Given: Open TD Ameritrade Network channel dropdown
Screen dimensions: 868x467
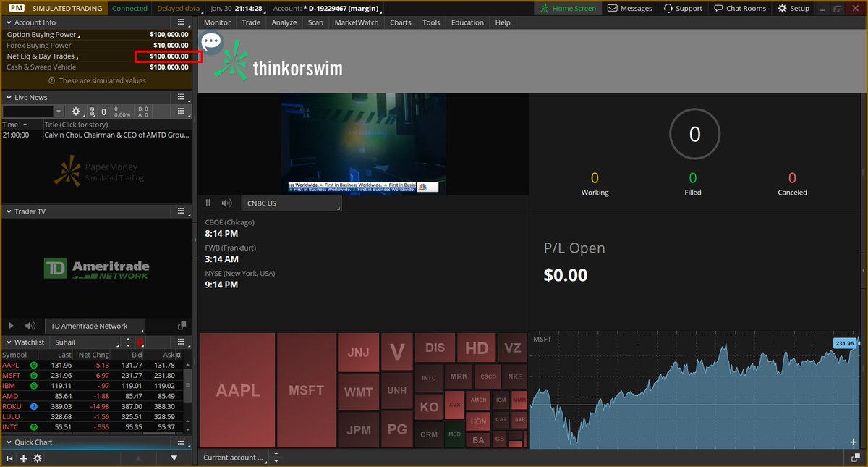Looking at the screenshot, I should (x=95, y=326).
